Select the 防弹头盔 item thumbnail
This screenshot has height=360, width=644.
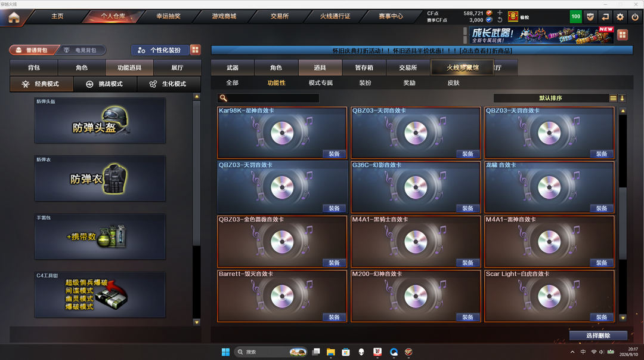point(100,120)
